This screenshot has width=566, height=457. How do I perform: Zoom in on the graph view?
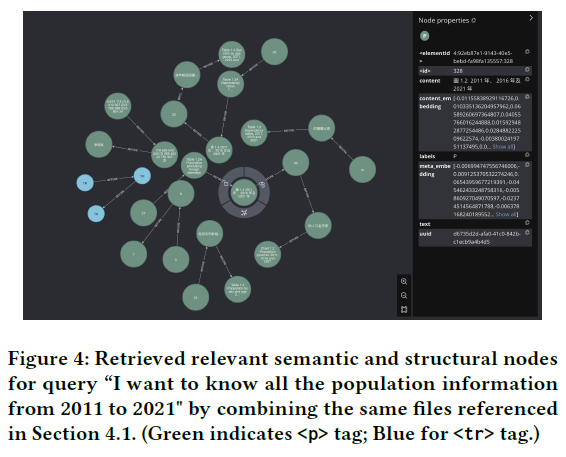tap(404, 281)
